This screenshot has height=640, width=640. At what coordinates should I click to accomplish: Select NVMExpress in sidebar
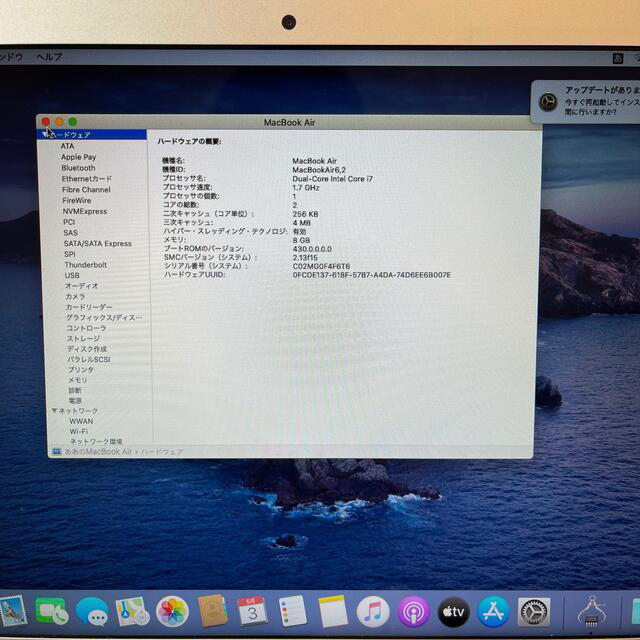click(x=85, y=211)
